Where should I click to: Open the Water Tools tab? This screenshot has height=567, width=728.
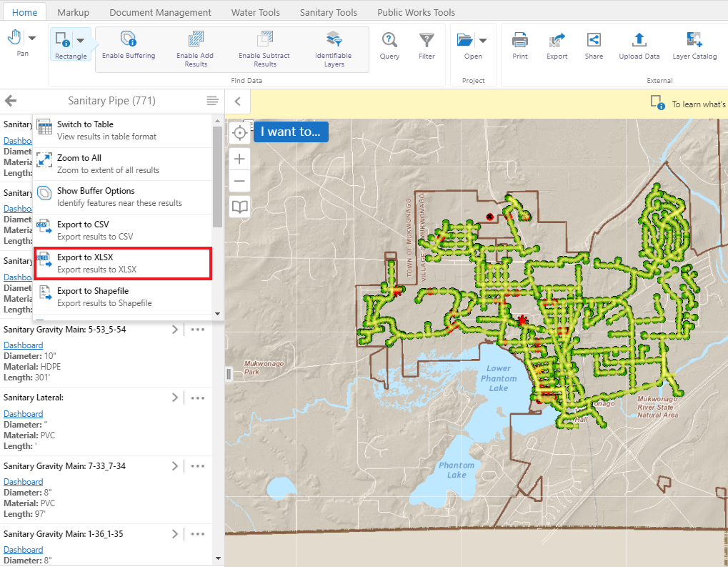tap(256, 12)
